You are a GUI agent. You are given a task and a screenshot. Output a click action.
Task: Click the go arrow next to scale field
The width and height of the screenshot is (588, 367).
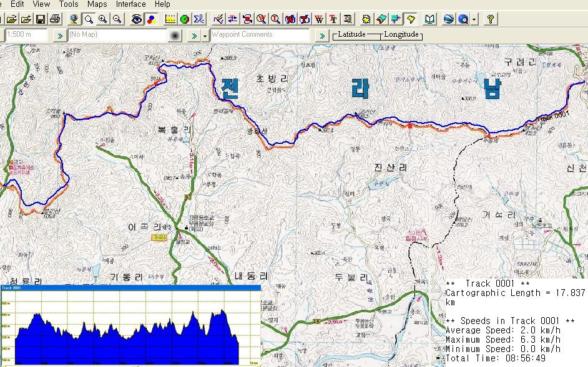click(60, 36)
